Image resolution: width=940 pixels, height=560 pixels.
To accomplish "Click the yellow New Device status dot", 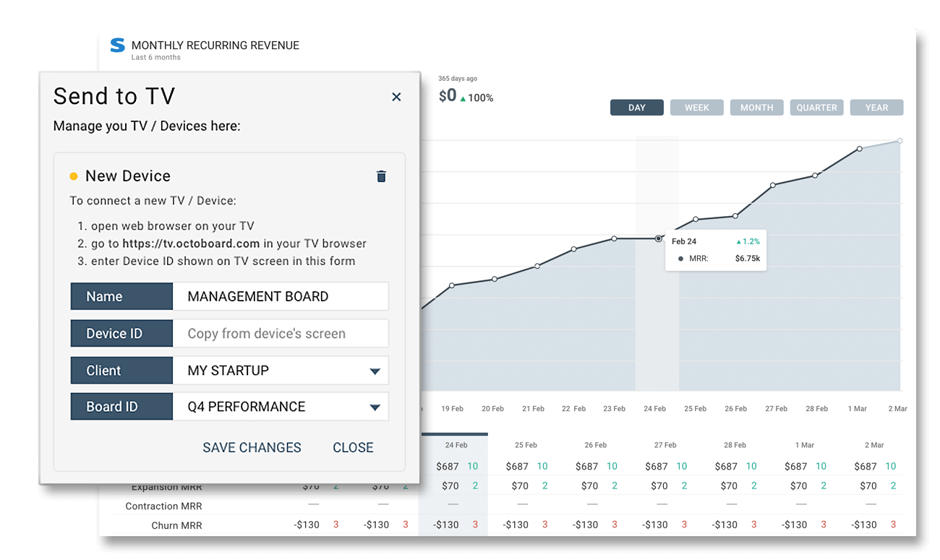I will point(74,176).
